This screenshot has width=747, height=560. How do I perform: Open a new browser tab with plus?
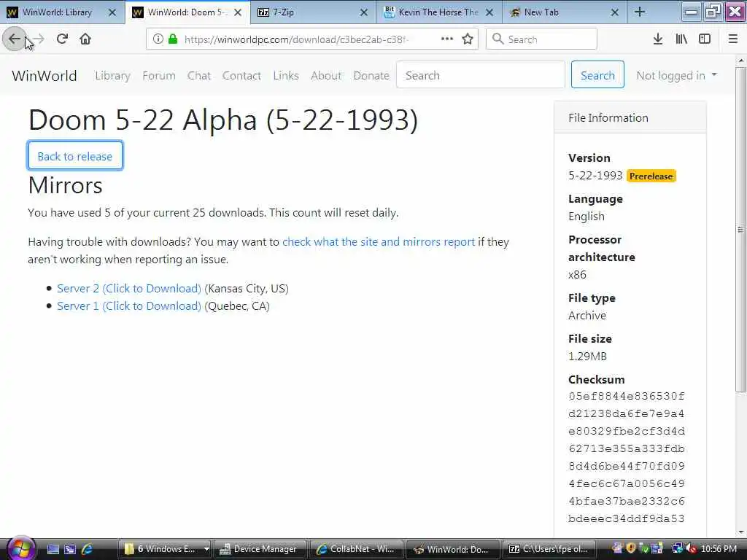640,12
